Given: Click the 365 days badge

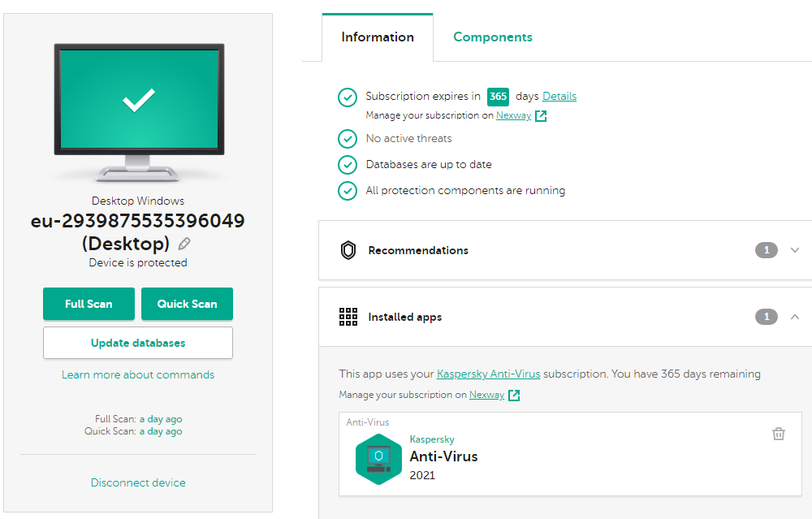Looking at the screenshot, I should tap(498, 97).
